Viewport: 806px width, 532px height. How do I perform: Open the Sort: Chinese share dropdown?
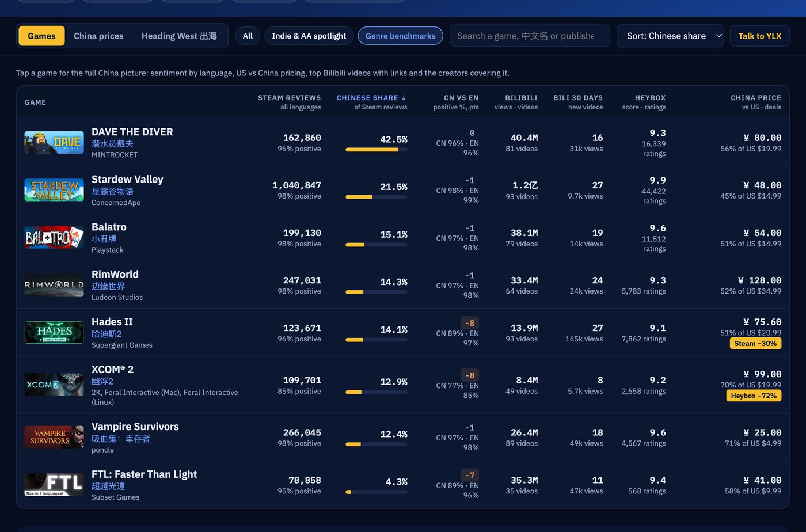[x=670, y=36]
